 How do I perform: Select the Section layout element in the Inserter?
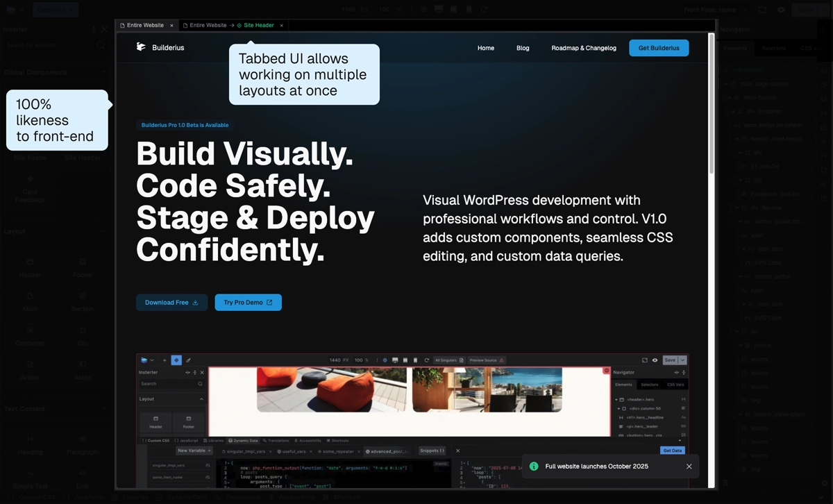[x=83, y=302]
